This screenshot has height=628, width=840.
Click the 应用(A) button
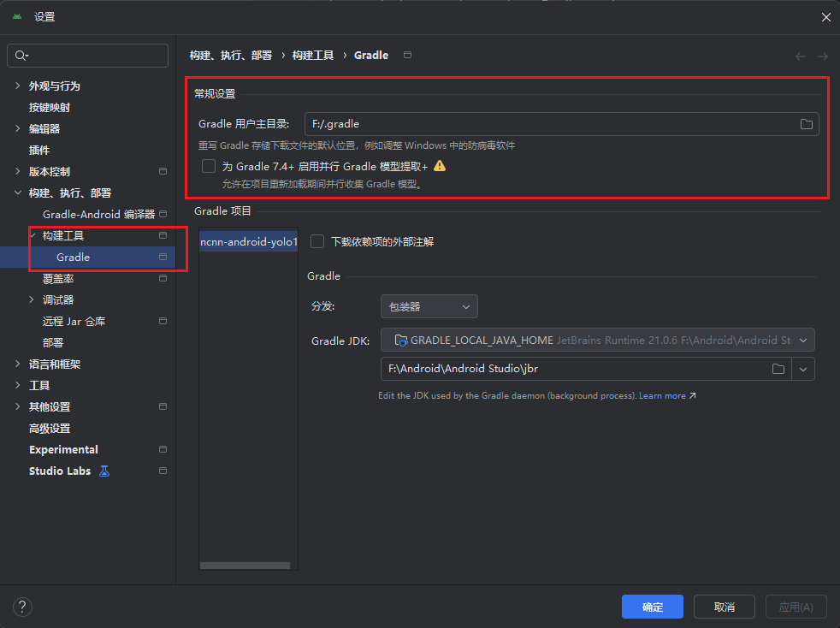tap(796, 607)
